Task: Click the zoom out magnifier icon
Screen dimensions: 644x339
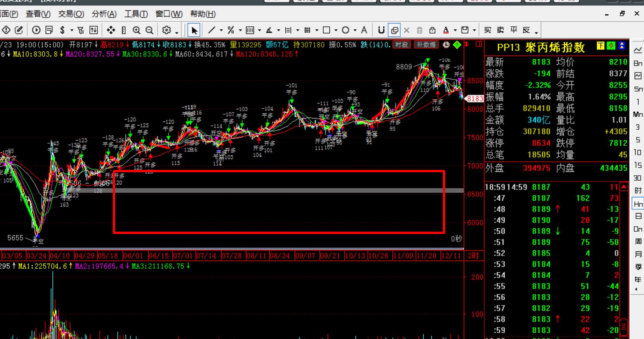Action: [149, 30]
